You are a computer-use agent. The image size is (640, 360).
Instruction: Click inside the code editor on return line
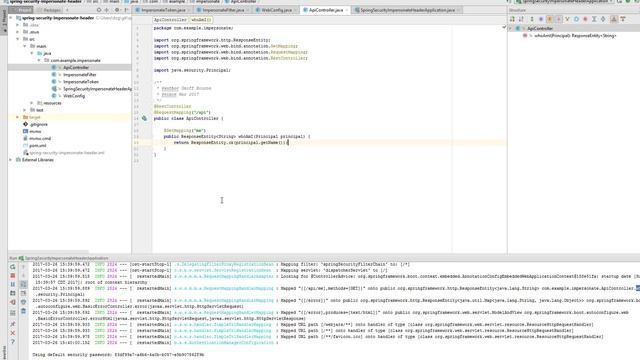(231, 143)
